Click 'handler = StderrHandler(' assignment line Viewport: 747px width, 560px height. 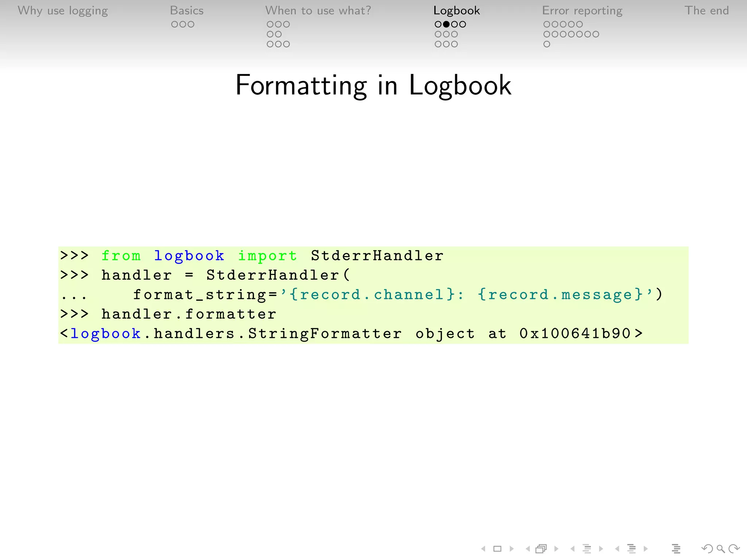click(x=226, y=275)
